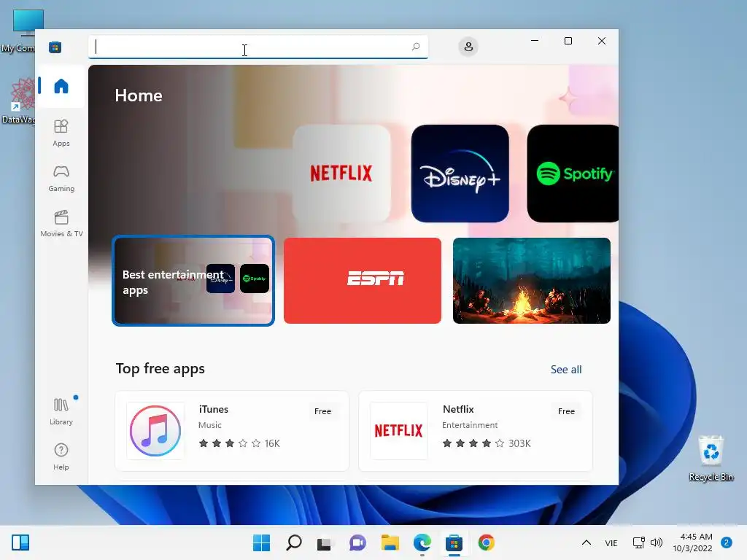Click the volume speaker icon in tray

(x=657, y=542)
